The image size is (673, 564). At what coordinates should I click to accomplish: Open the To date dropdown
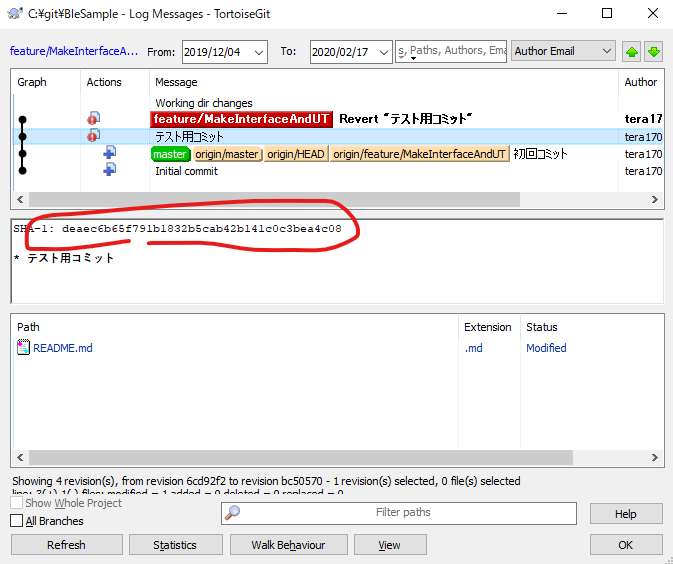pos(383,52)
